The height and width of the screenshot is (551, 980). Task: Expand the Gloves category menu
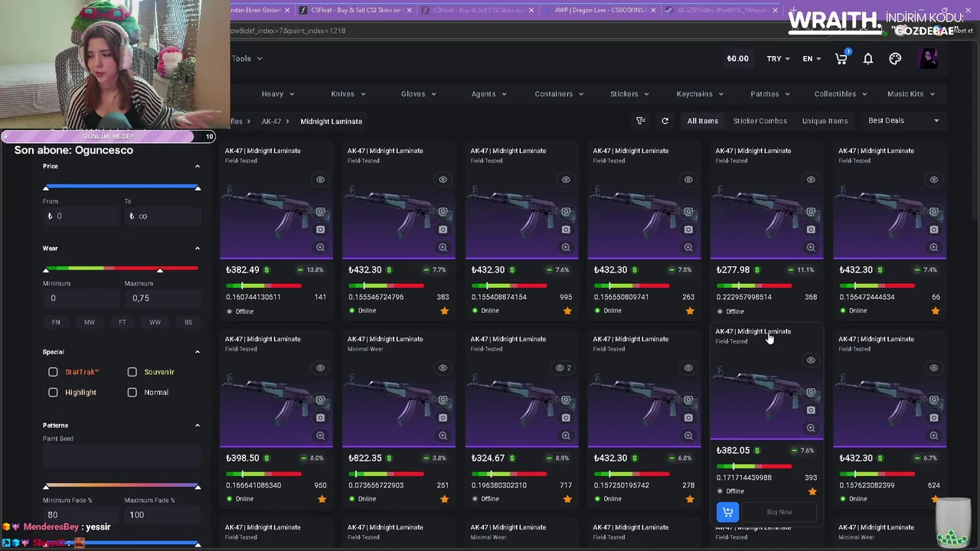pos(419,94)
